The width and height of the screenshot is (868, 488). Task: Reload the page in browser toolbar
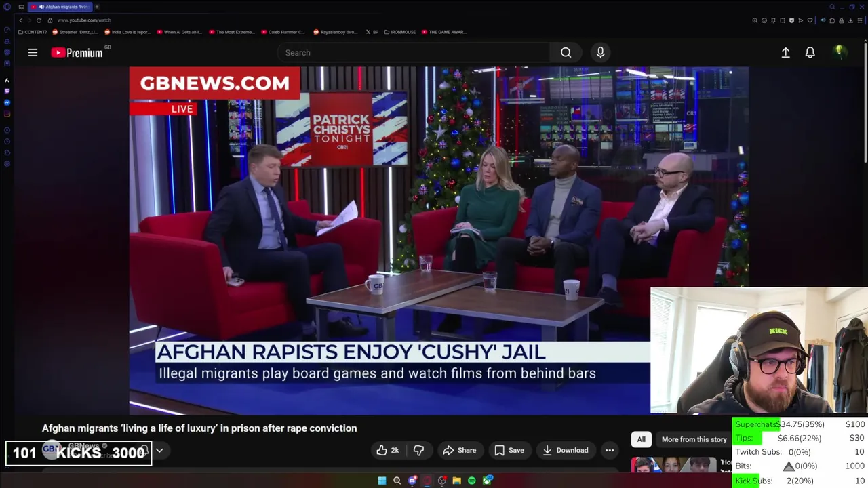coord(39,20)
